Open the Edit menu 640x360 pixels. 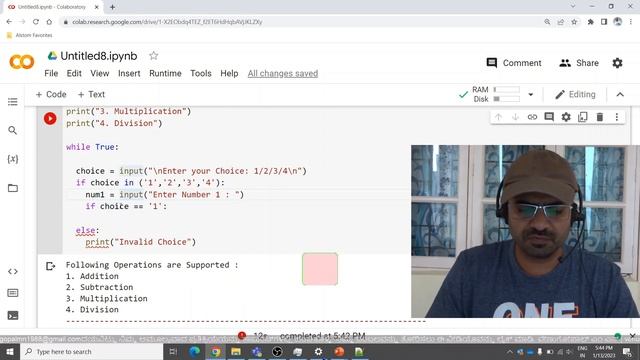tap(74, 73)
